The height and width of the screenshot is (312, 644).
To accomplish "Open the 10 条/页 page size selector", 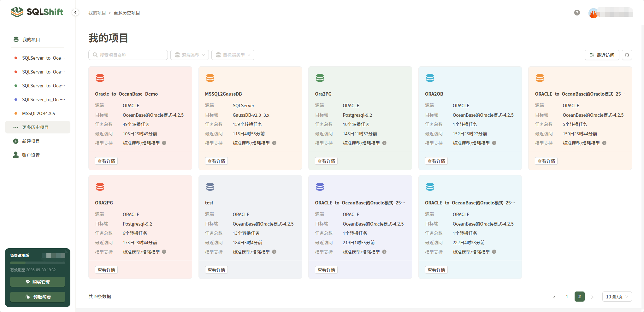I will [x=617, y=297].
